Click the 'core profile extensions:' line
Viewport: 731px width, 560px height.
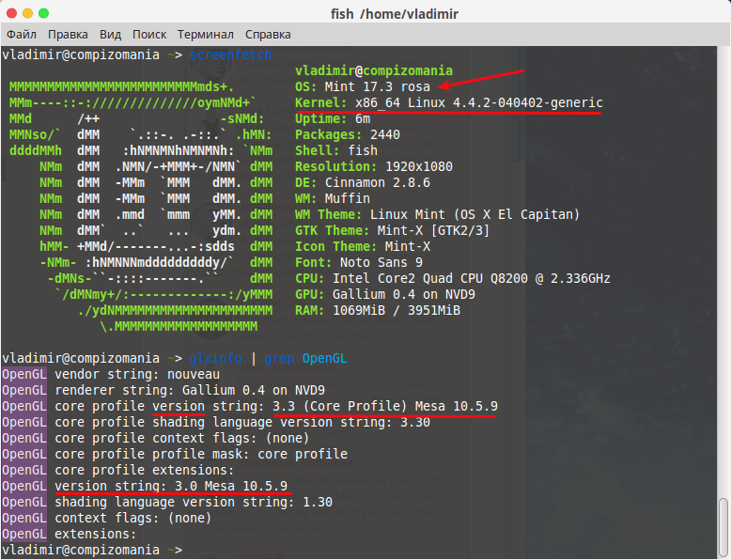tap(118, 470)
